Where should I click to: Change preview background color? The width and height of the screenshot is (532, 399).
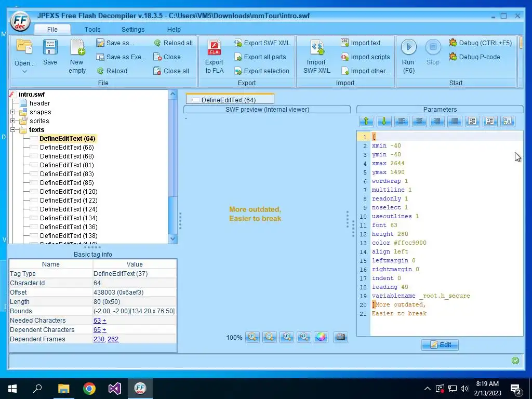321,337
